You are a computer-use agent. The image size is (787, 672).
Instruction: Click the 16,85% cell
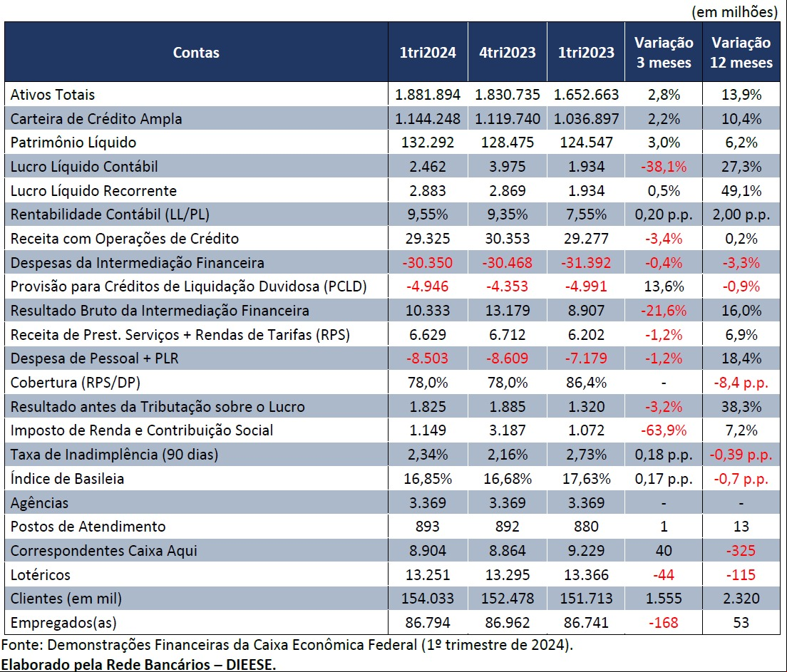pos(428,478)
